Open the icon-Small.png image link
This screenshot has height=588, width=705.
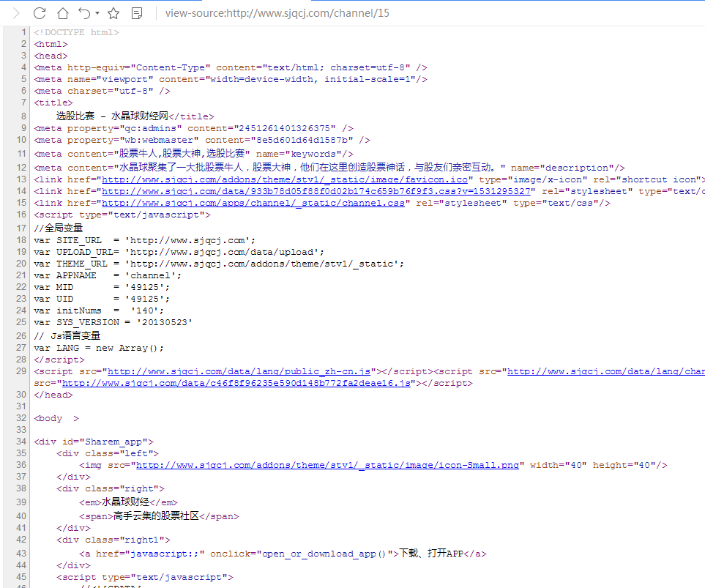(x=327, y=465)
